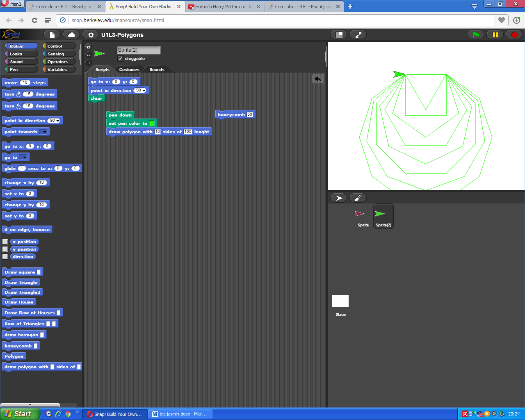Go back in browser history
Viewport: 525px width, 420px height.
coord(9,20)
